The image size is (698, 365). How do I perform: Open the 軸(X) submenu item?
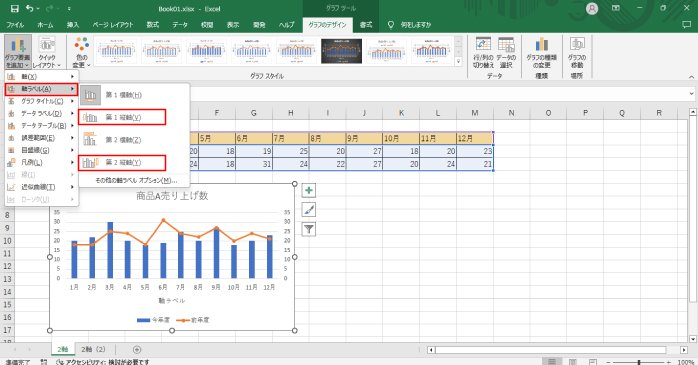[x=41, y=77]
